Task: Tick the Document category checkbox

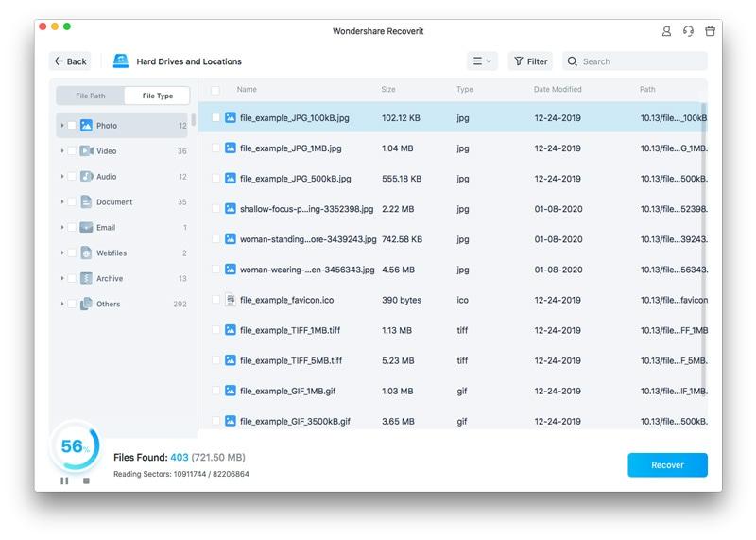Action: click(72, 201)
